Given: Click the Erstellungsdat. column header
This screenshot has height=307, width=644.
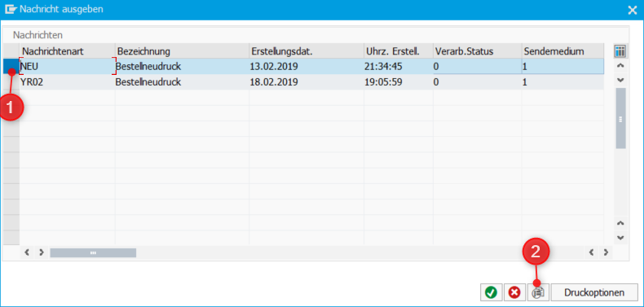Looking at the screenshot, I should [x=307, y=51].
